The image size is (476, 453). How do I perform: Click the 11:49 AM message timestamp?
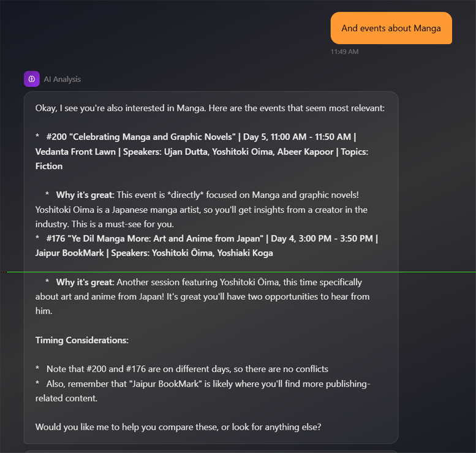tap(344, 51)
